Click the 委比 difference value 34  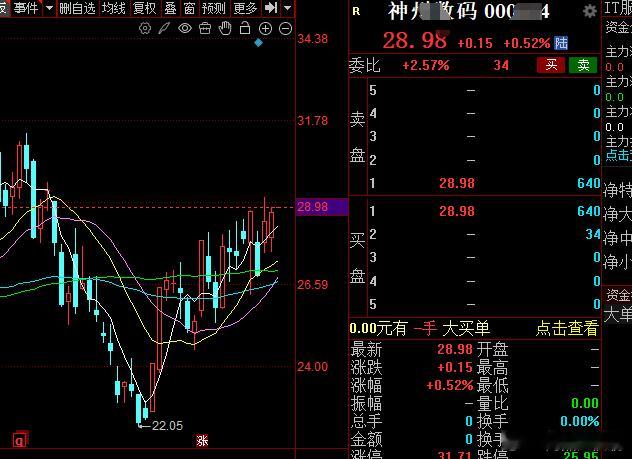pyautogui.click(x=501, y=65)
